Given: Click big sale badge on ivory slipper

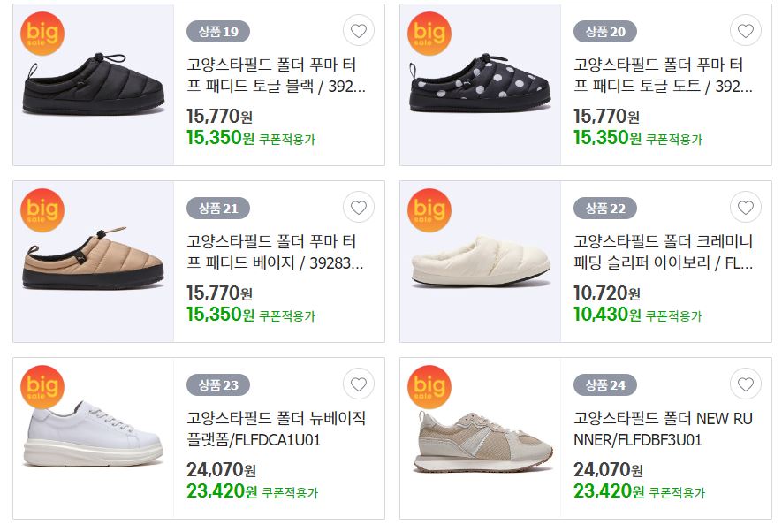Looking at the screenshot, I should [429, 210].
